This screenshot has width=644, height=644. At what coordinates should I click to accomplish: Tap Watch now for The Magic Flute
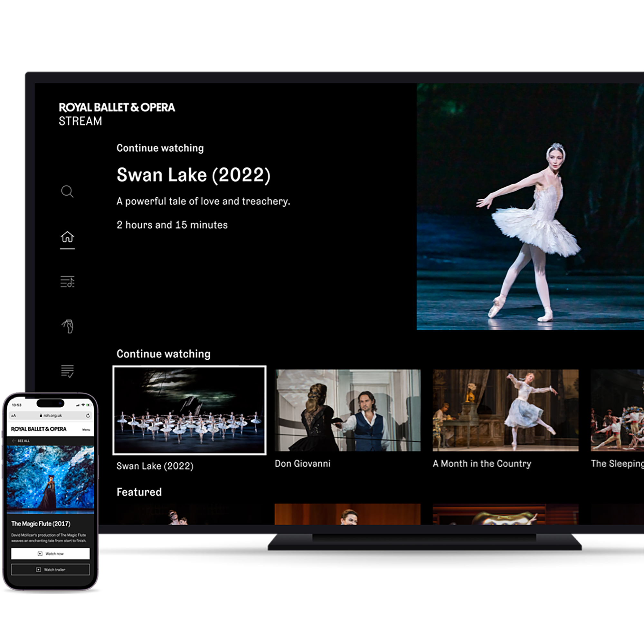[x=50, y=554]
